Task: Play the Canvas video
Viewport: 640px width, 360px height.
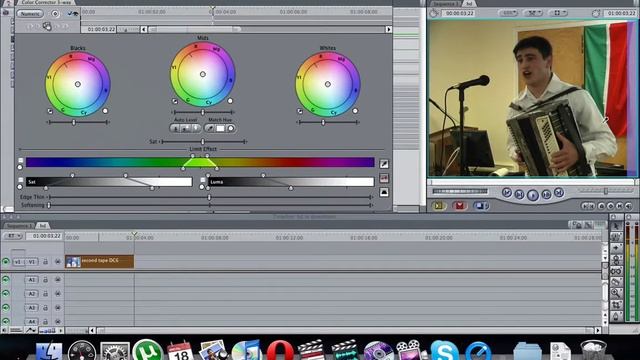Action: click(x=533, y=195)
